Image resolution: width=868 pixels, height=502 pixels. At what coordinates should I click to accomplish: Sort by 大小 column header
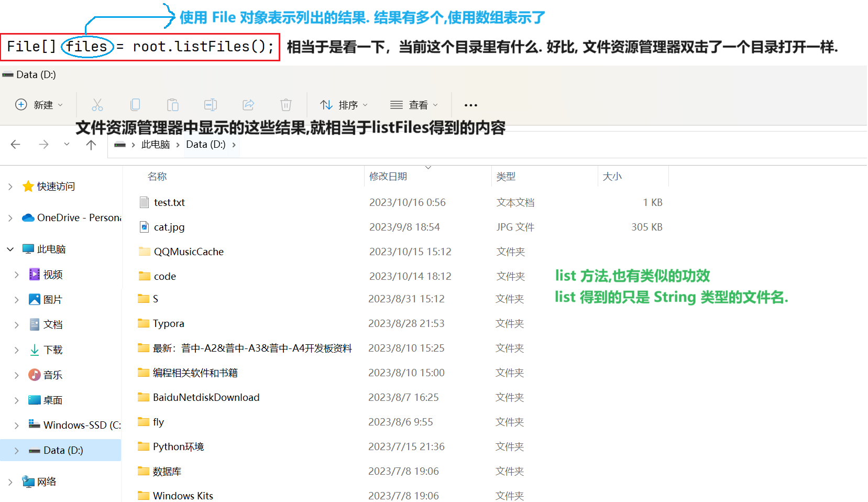point(612,177)
